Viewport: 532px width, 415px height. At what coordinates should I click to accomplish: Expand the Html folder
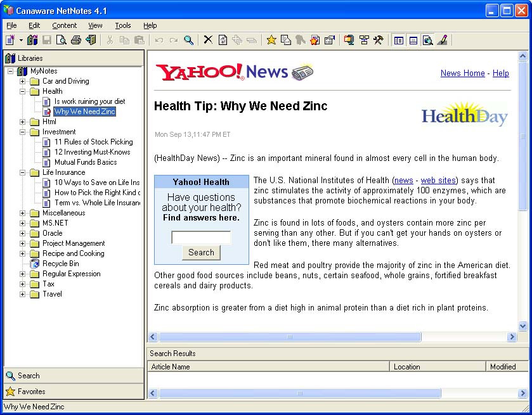pos(22,122)
